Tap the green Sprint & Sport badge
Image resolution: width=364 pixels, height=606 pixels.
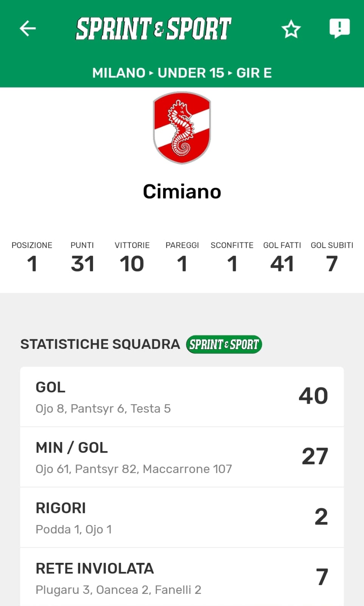click(224, 344)
